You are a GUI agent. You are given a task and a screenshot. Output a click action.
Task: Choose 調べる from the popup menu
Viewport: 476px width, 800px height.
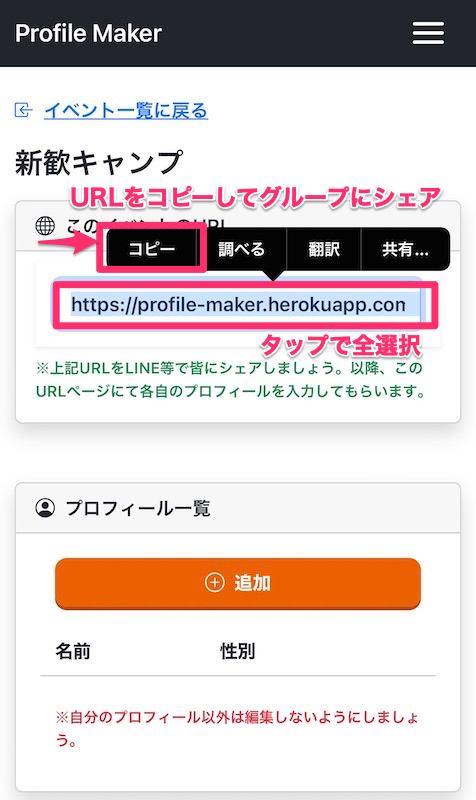[x=242, y=249]
